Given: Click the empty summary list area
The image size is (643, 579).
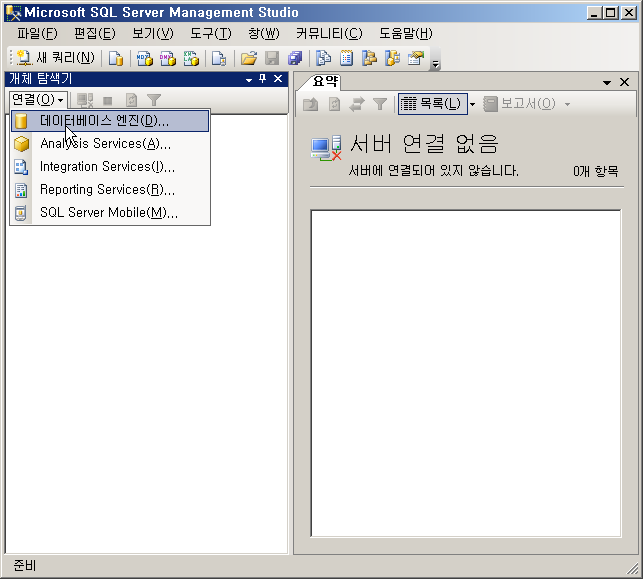Looking at the screenshot, I should [466, 373].
